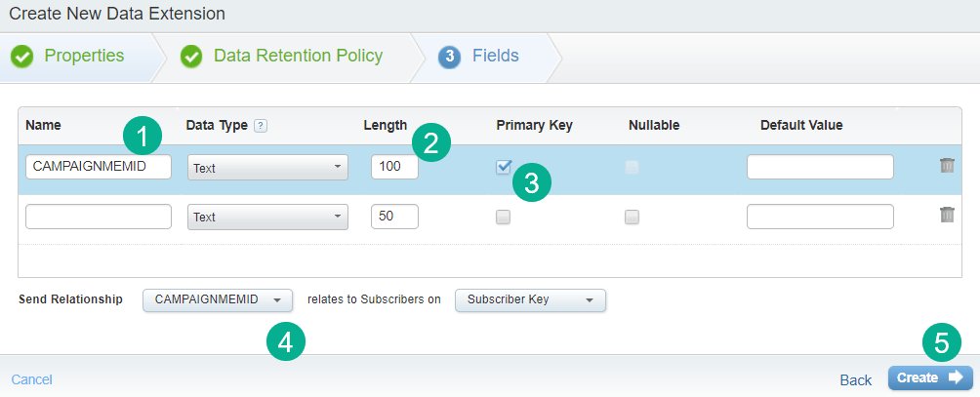This screenshot has height=397, width=980.
Task: Go to the Properties step tab
Action: [84, 56]
